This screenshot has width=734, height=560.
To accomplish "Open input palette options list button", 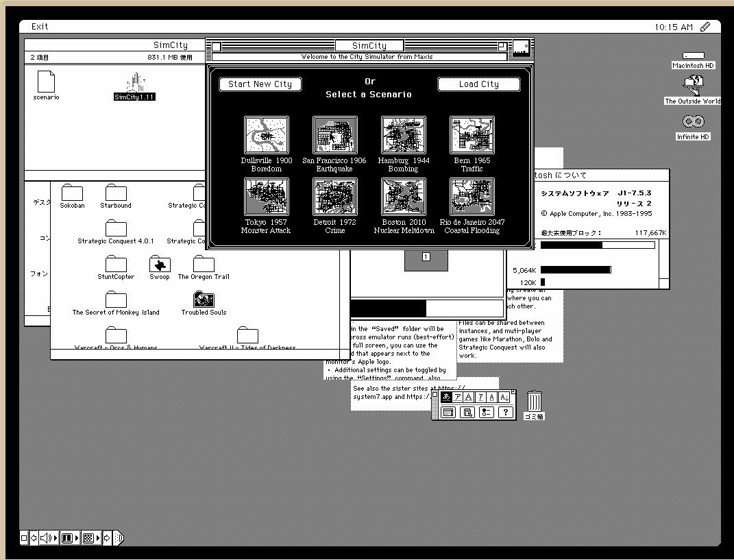I will coord(487,412).
